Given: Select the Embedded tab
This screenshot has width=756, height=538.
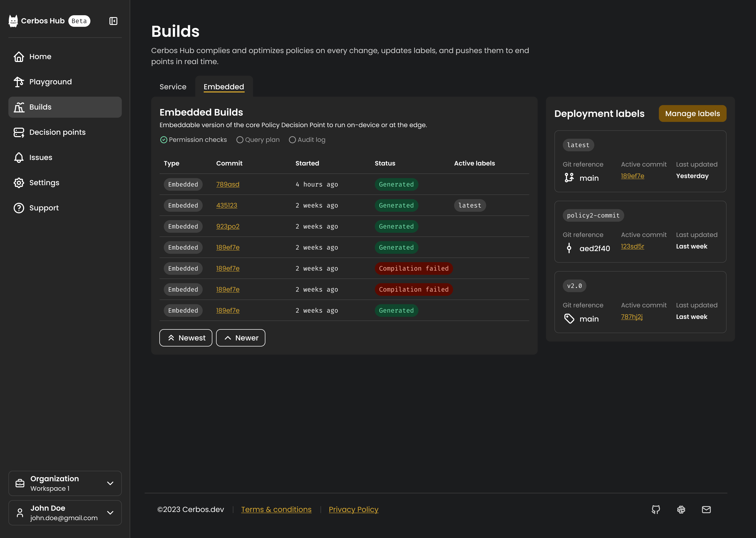Looking at the screenshot, I should (x=224, y=87).
